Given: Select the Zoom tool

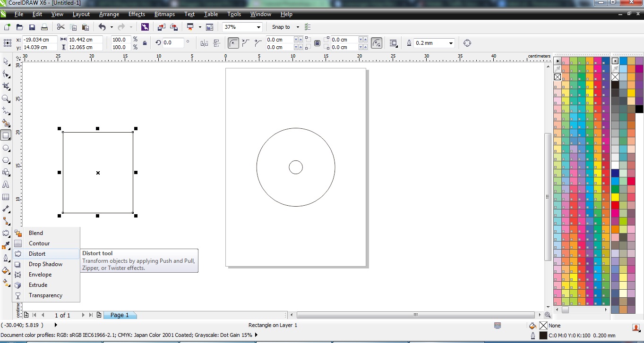Looking at the screenshot, I should click(x=6, y=99).
